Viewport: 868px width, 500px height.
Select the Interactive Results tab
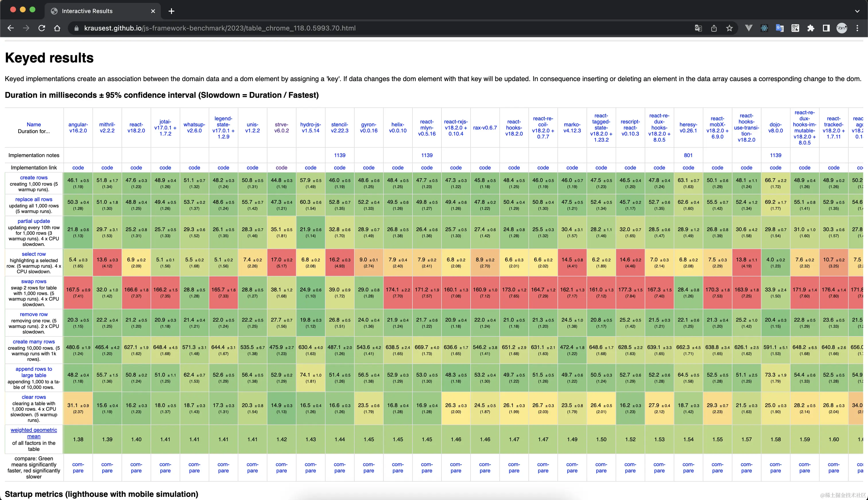pos(87,11)
